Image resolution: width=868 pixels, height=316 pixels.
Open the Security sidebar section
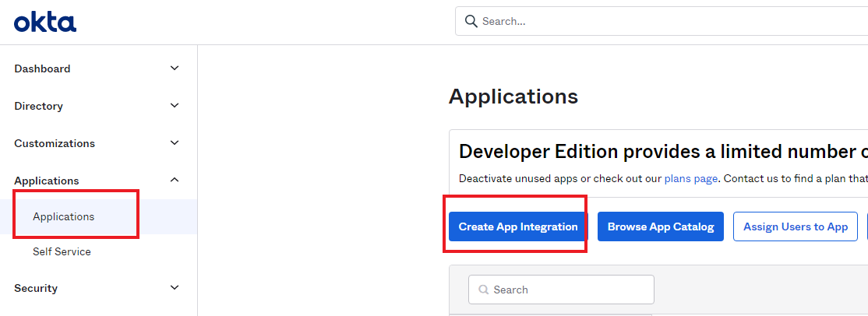coord(36,288)
